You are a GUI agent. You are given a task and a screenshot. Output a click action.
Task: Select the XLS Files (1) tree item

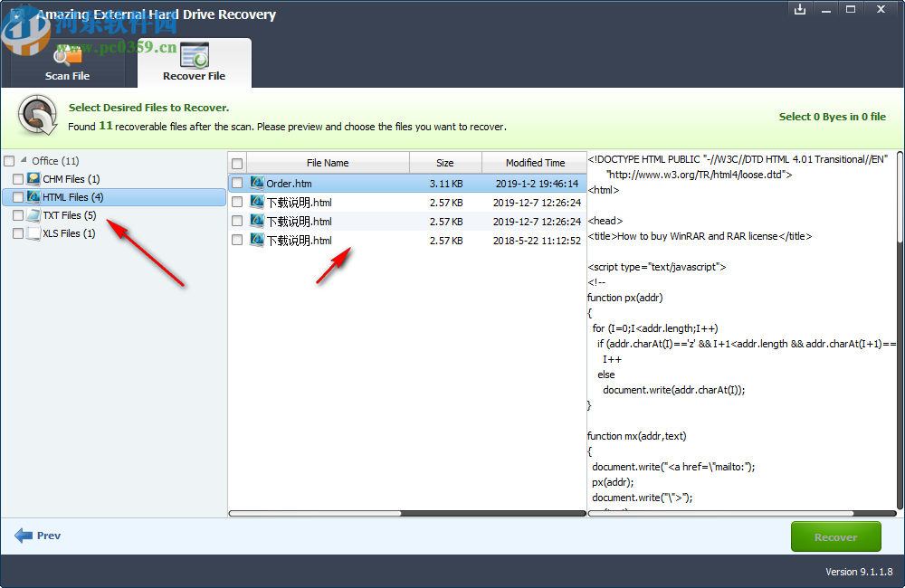pos(70,233)
